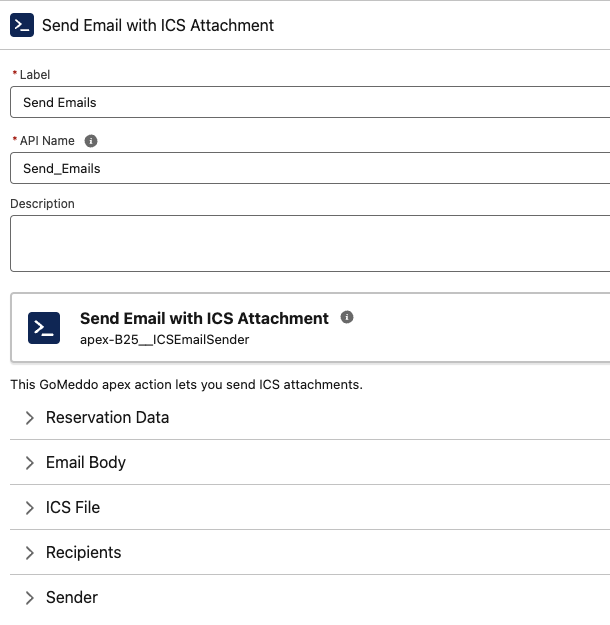Image resolution: width=610 pixels, height=625 pixels.
Task: Click the apex icon in action card
Action: [x=44, y=328]
